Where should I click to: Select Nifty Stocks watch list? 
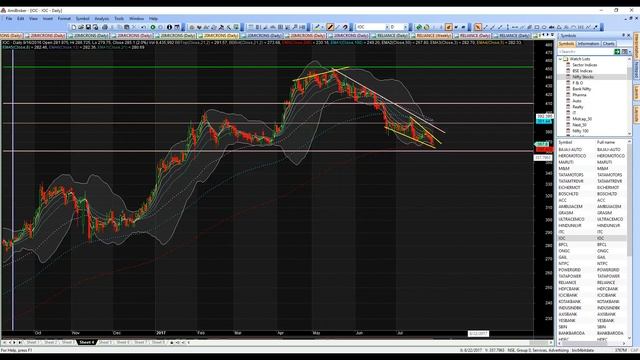(x=583, y=77)
